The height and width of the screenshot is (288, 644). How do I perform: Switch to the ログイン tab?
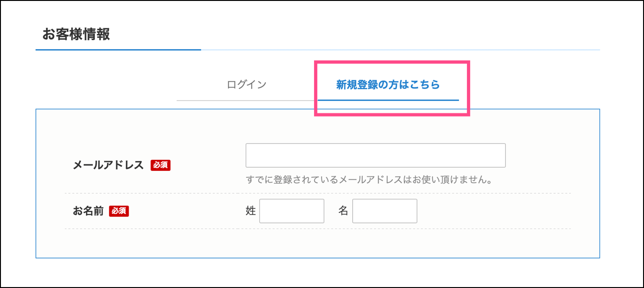click(247, 85)
